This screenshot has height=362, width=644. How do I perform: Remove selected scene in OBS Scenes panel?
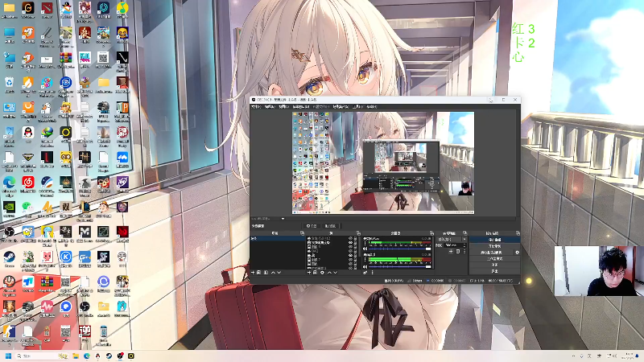[258, 273]
